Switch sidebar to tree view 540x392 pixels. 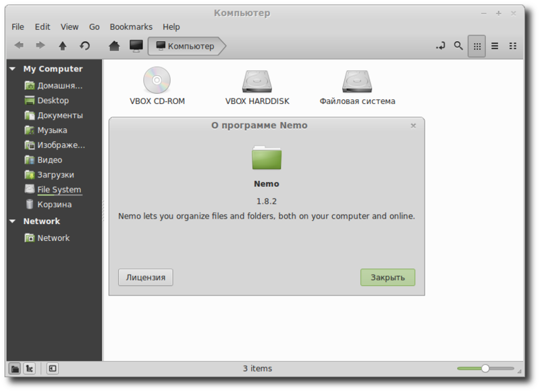(x=29, y=369)
